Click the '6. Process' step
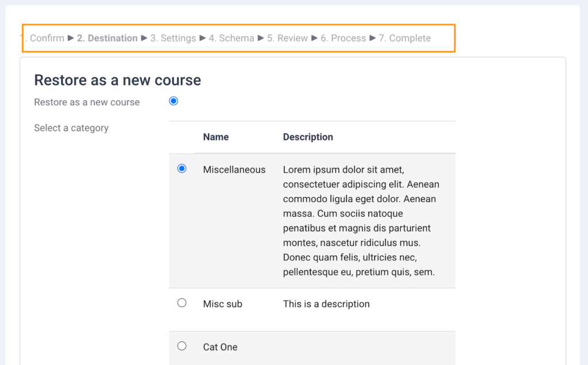Viewport: 588px width, 365px height. click(x=343, y=39)
